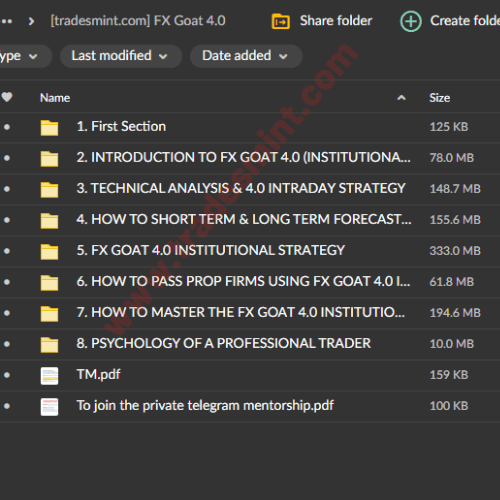This screenshot has height=500, width=500.
Task: Click the folder icon for 1. First Section
Action: click(49, 127)
